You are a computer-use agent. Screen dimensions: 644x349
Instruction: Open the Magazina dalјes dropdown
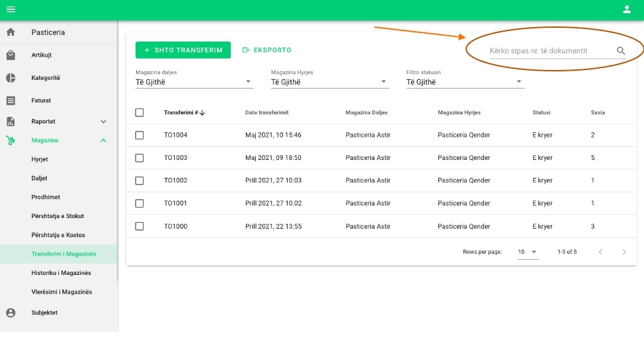pyautogui.click(x=194, y=82)
